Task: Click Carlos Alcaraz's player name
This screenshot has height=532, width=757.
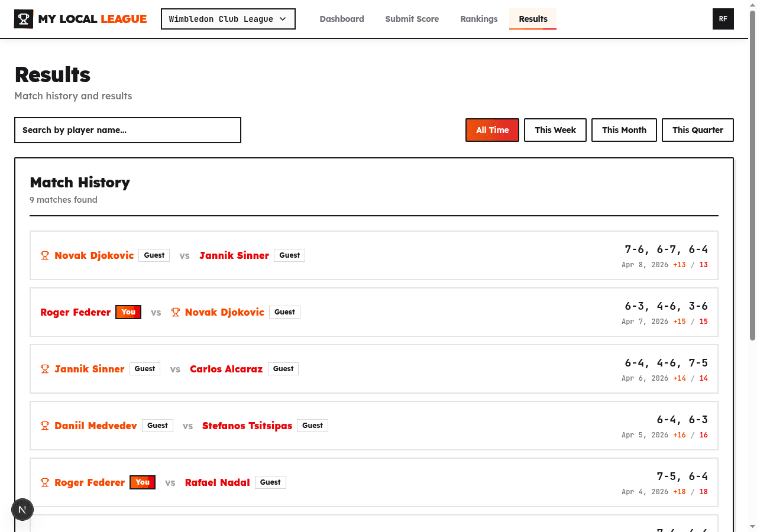Action: click(226, 368)
